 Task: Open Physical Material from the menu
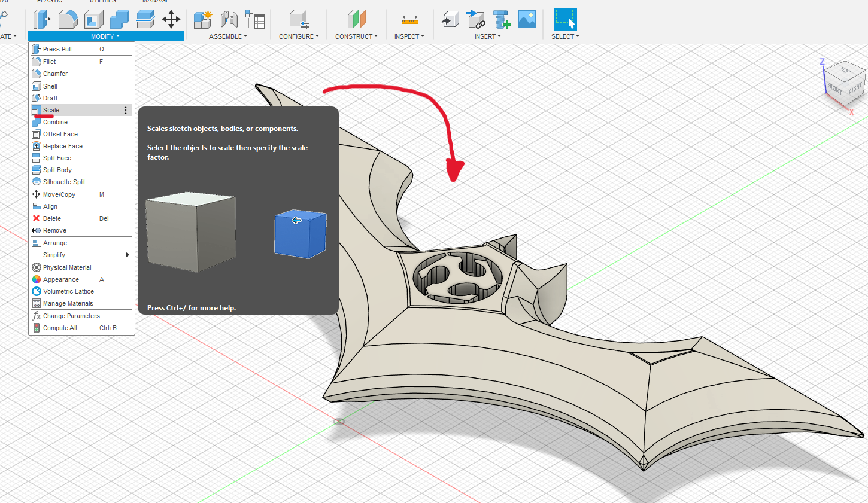[x=81, y=267]
